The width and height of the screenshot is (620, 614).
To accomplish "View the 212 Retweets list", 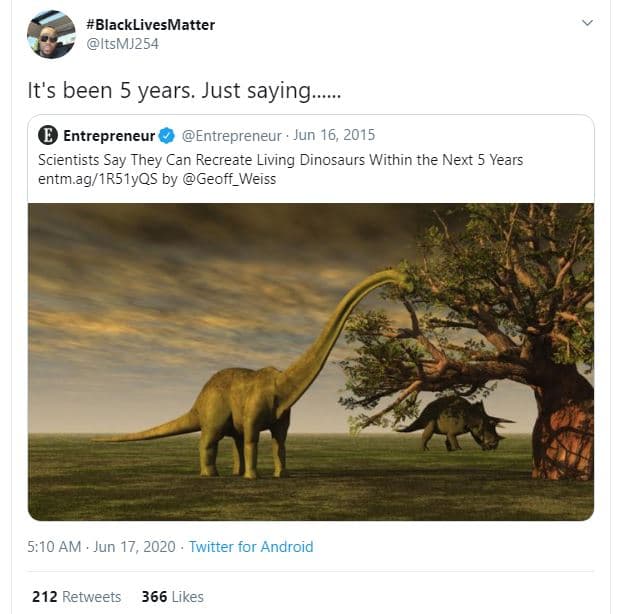I will coord(76,597).
